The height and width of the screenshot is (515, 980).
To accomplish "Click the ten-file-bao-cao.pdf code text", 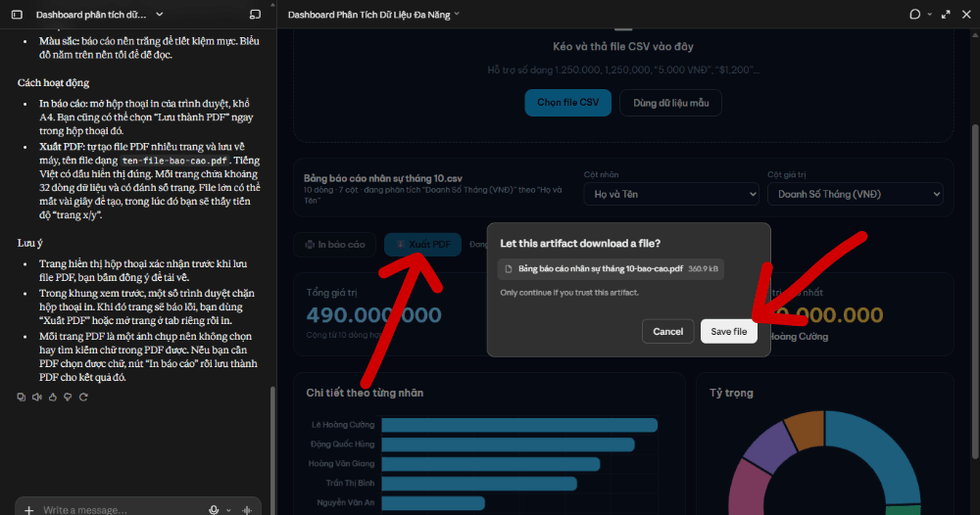I will coord(174,161).
